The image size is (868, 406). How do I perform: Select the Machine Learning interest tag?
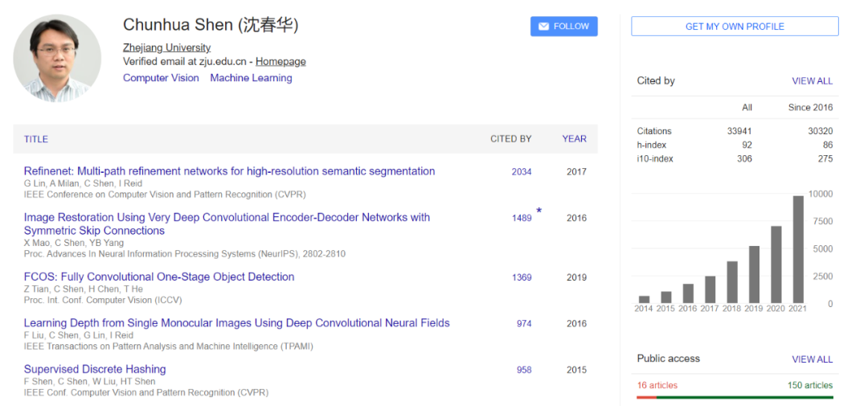click(251, 78)
